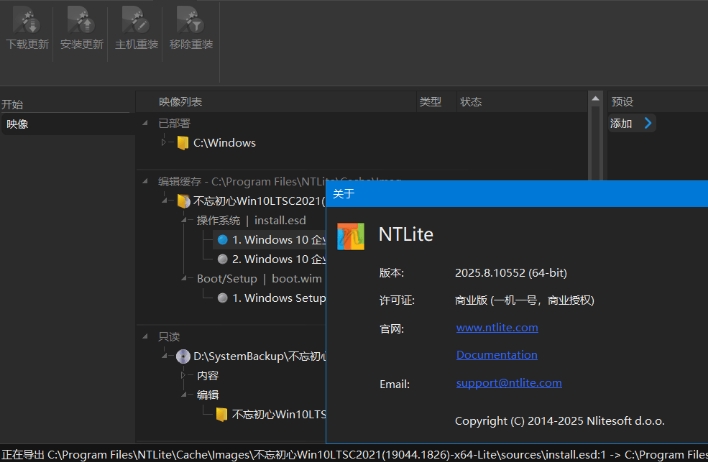This screenshot has height=462, width=708.
Task: Select the 1. Windows Setup row text
Action: pos(279,298)
